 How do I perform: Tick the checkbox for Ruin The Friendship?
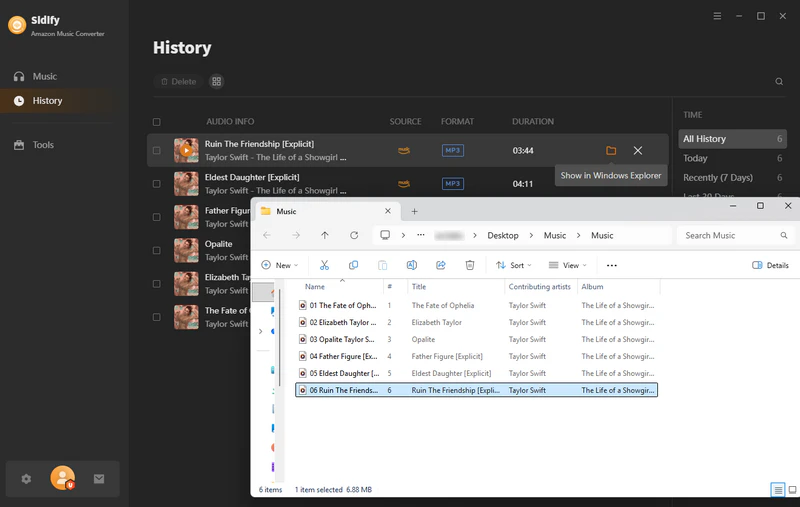point(156,151)
